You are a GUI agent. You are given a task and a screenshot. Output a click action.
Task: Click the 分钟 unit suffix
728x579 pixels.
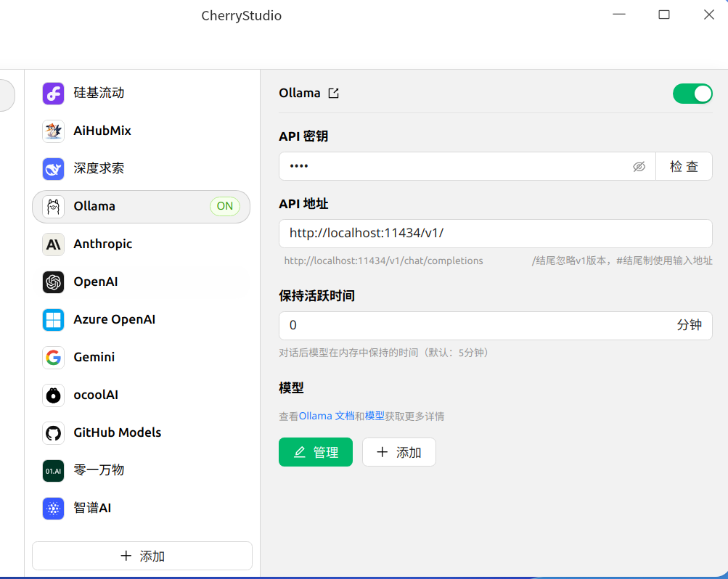(x=689, y=325)
